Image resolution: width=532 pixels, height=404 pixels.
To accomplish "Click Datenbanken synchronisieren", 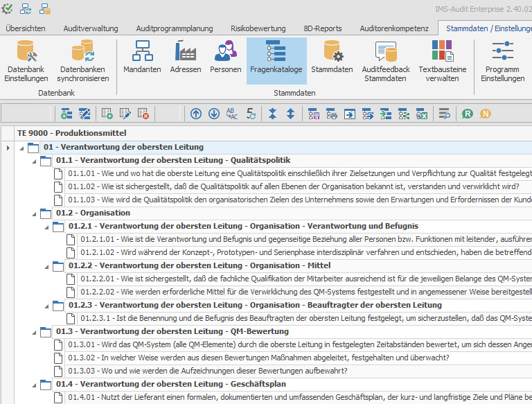I will (x=83, y=61).
